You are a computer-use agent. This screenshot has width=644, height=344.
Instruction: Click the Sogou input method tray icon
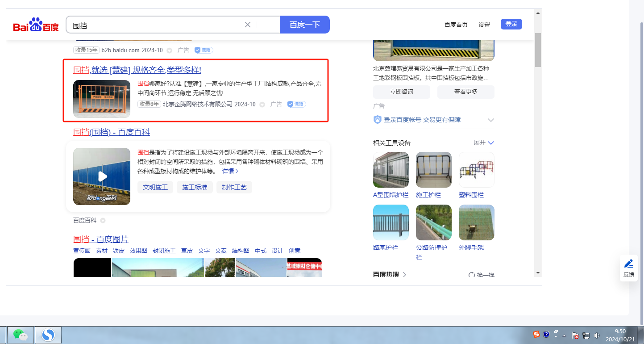(x=536, y=334)
